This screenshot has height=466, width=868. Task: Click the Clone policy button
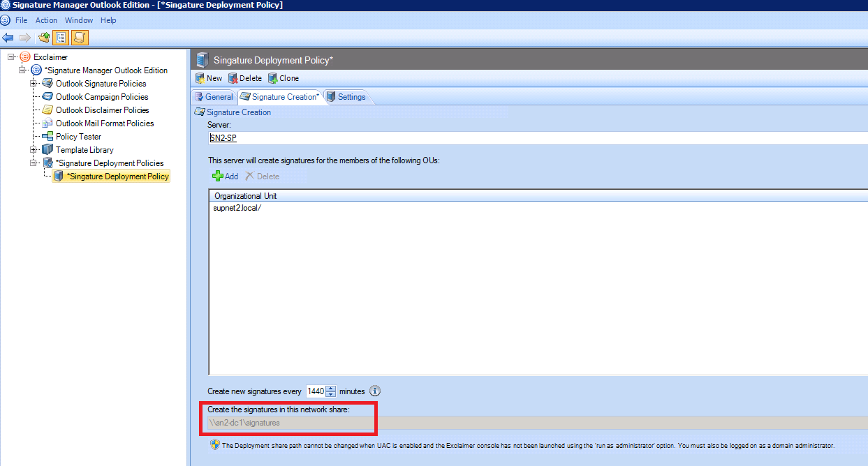[x=284, y=78]
